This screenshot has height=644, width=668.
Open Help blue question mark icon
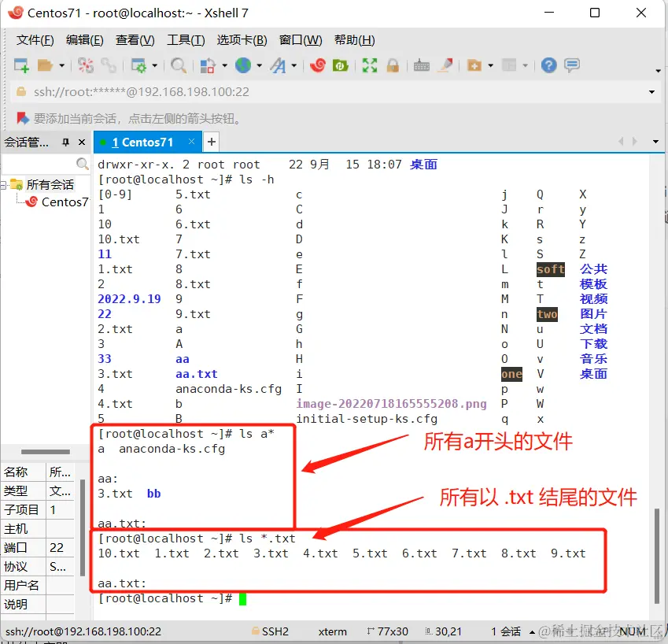pyautogui.click(x=548, y=65)
